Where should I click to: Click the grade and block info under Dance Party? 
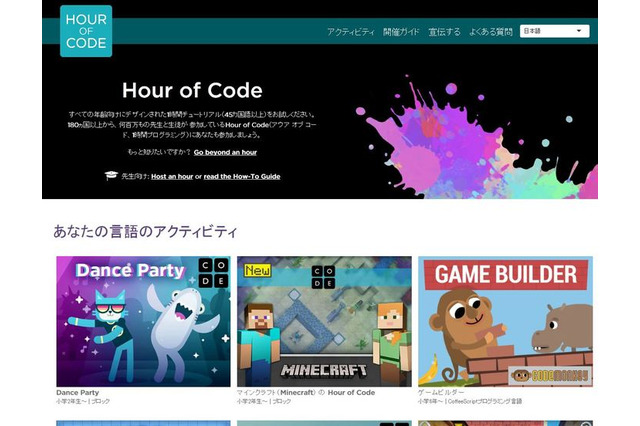pos(83,402)
